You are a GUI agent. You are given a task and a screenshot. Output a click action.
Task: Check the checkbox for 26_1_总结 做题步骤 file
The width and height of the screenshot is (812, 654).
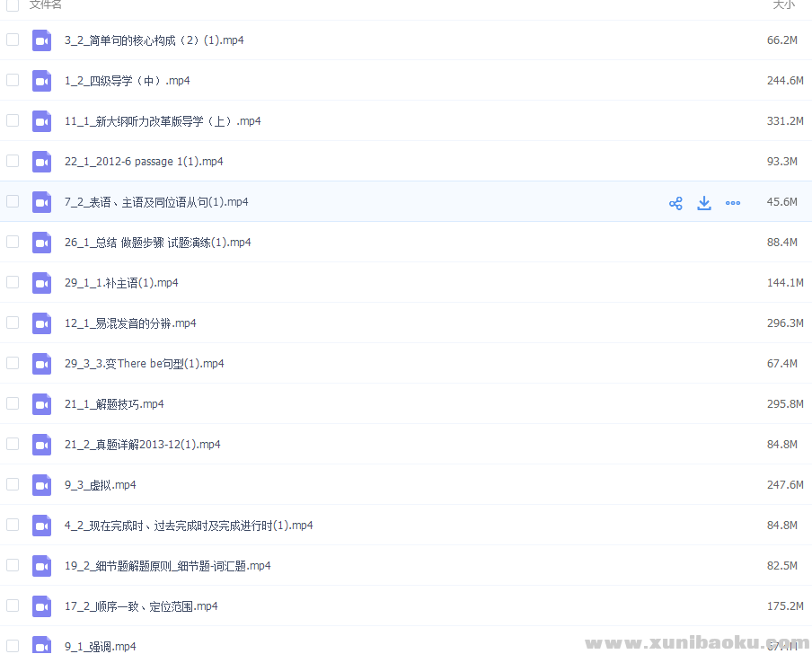coord(12,243)
